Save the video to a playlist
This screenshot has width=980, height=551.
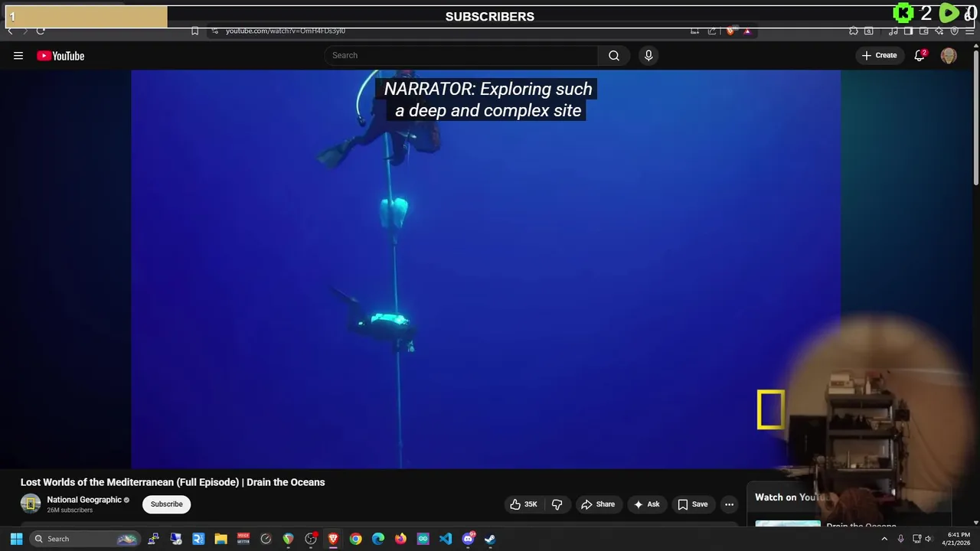point(692,504)
